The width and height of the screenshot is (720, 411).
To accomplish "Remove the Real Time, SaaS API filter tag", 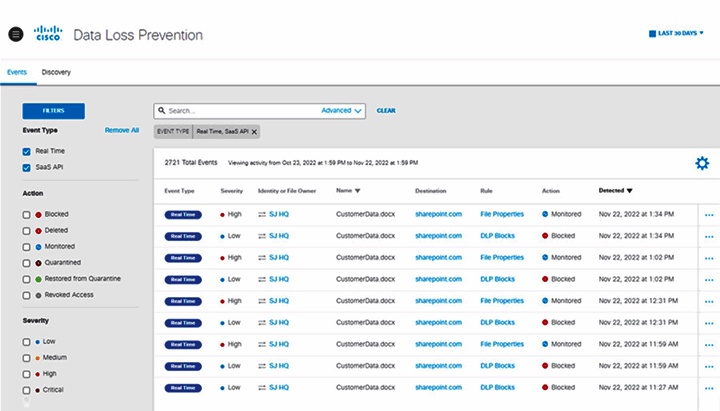I will [254, 131].
